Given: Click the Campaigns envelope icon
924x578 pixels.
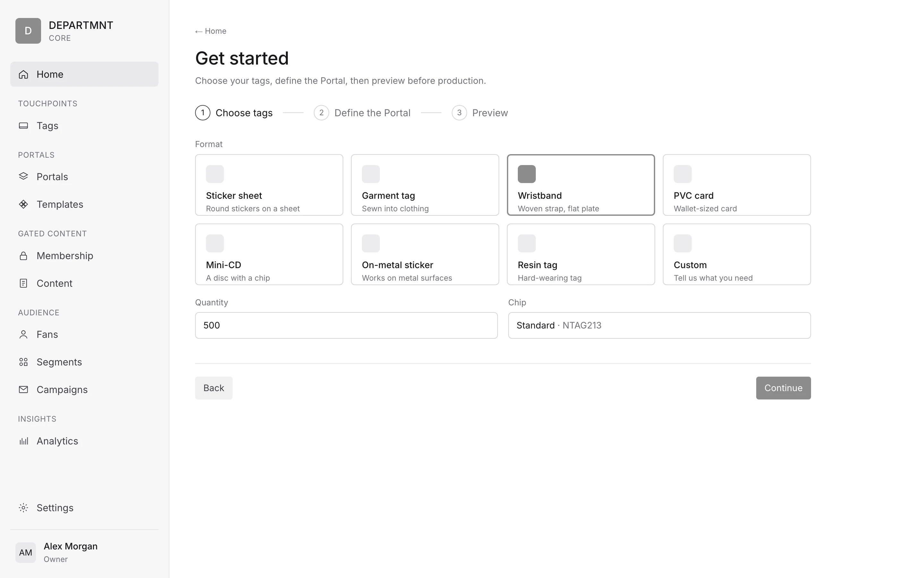Looking at the screenshot, I should [24, 390].
